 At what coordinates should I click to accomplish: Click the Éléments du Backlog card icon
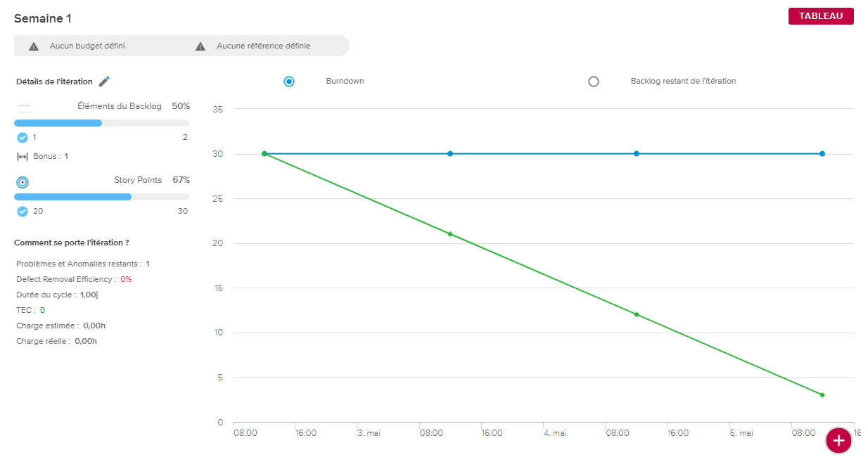click(24, 108)
